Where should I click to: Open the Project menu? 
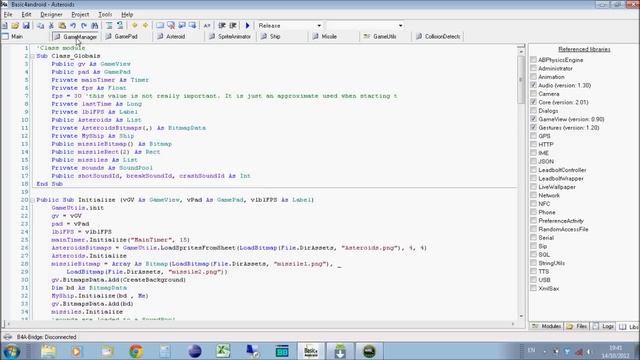(80, 14)
